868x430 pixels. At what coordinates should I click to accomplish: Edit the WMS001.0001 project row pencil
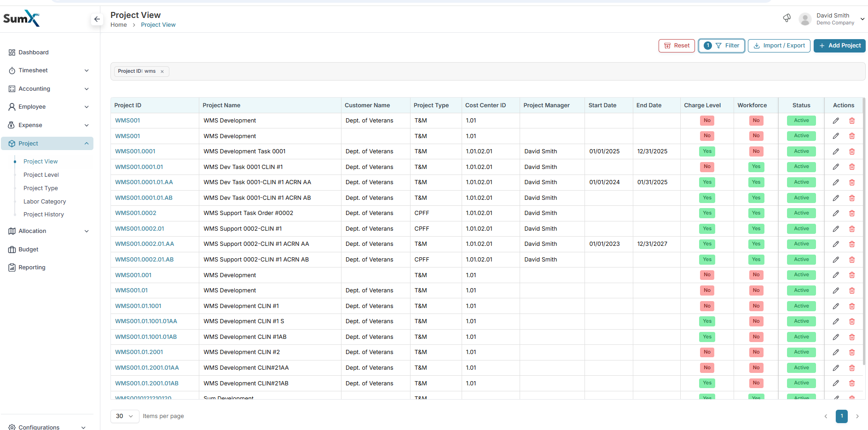(x=836, y=151)
